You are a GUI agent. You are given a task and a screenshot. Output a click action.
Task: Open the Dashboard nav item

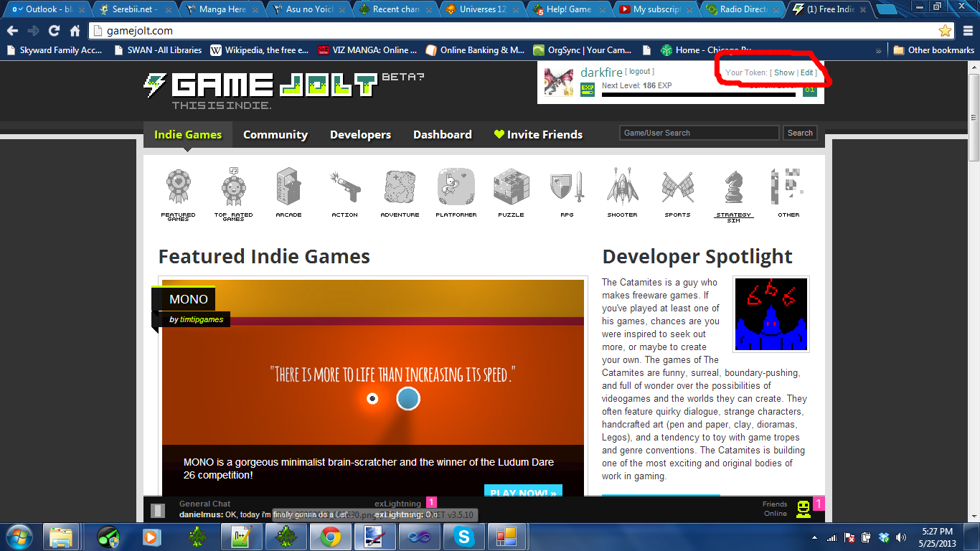point(443,135)
